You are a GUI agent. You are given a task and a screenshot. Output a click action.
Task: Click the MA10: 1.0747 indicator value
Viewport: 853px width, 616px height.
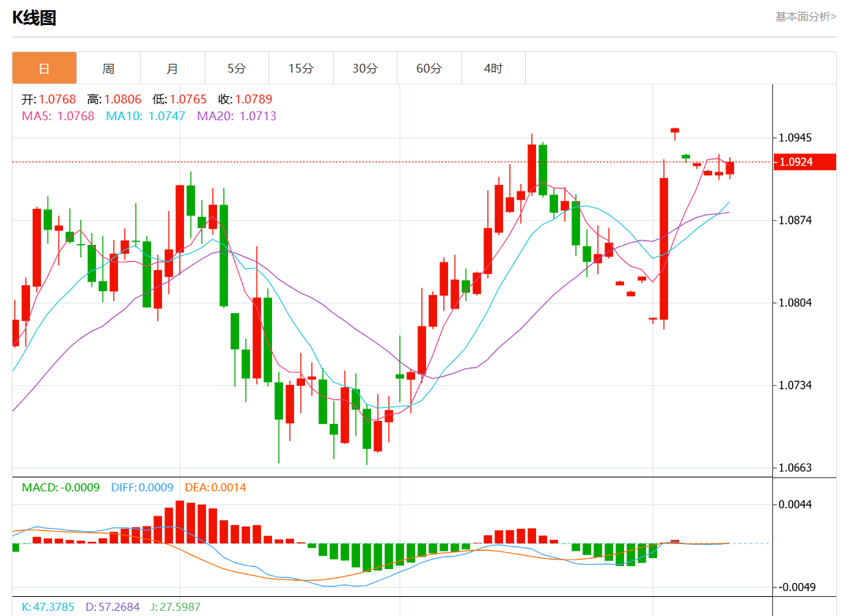point(145,116)
